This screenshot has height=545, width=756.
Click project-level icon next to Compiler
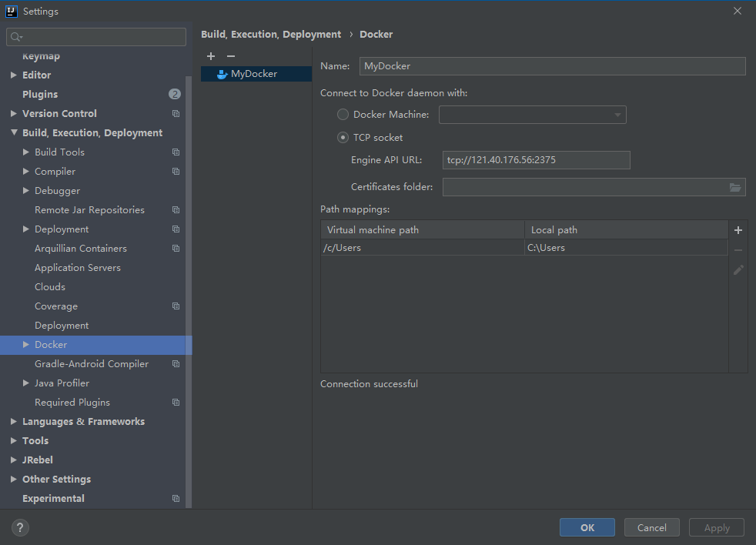176,172
